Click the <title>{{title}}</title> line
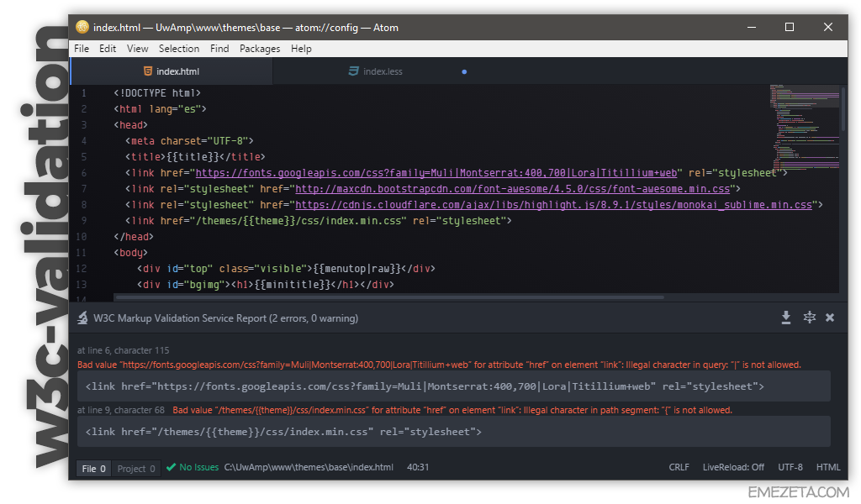 (195, 157)
